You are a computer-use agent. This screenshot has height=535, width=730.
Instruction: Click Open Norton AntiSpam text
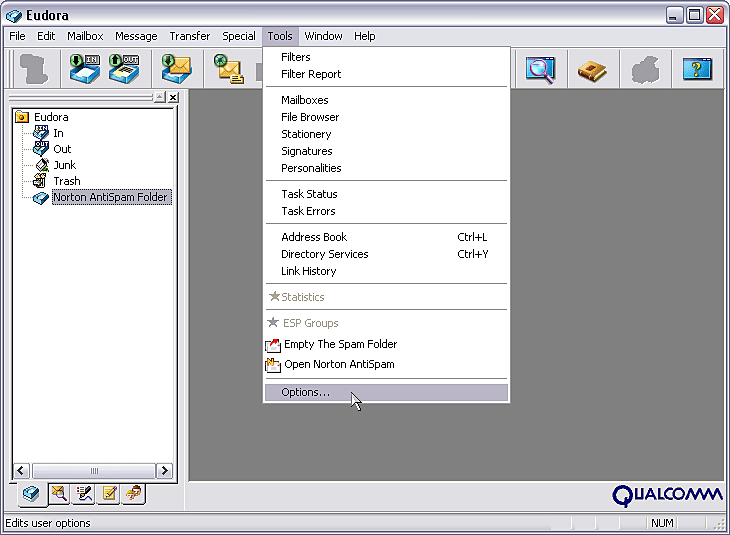tap(339, 364)
